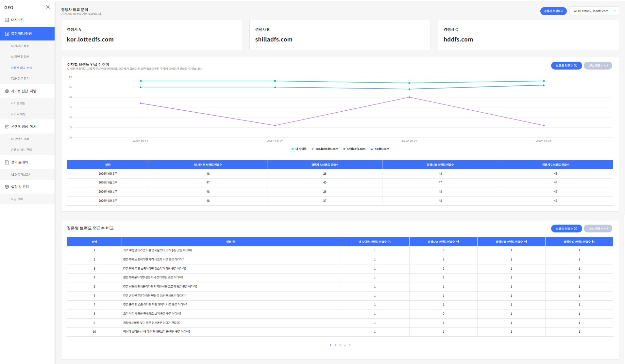Click the 날짜 column header

point(108,165)
